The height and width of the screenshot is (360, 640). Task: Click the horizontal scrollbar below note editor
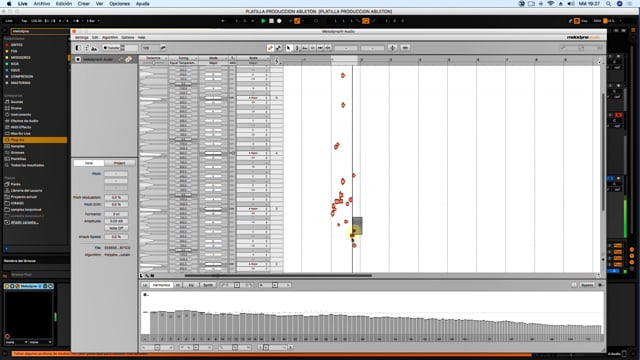click(278, 276)
